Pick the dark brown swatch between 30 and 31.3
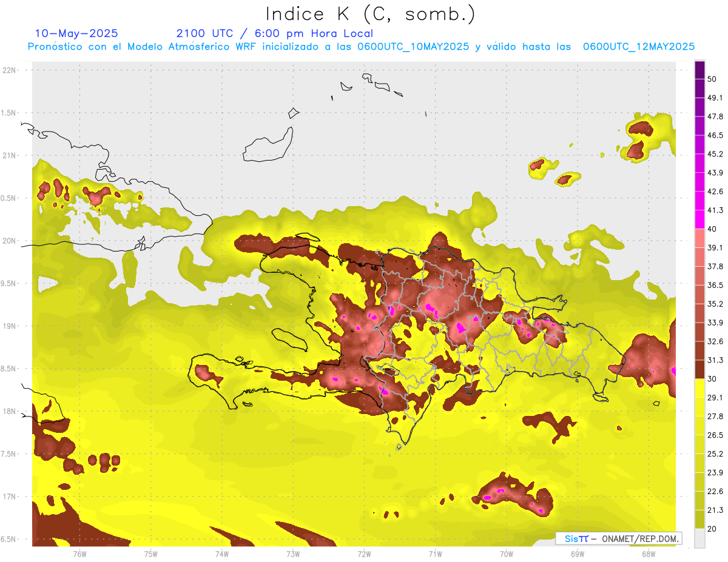The height and width of the screenshot is (562, 728). pos(699,370)
